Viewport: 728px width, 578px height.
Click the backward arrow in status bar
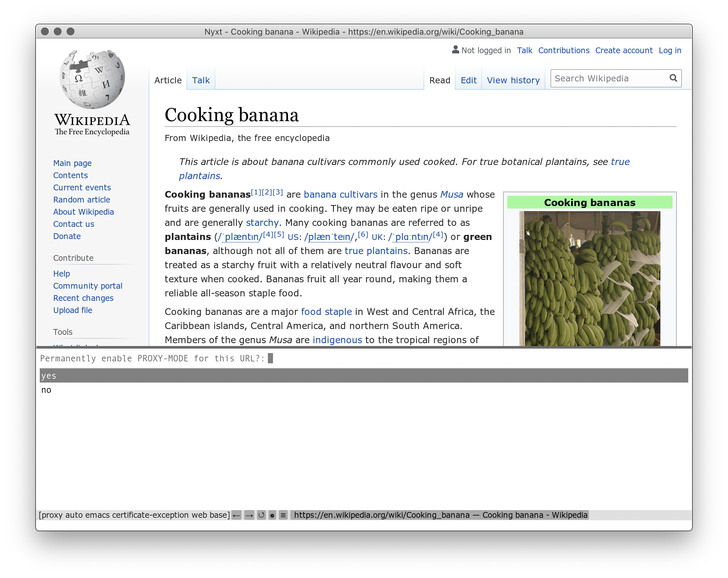click(236, 515)
